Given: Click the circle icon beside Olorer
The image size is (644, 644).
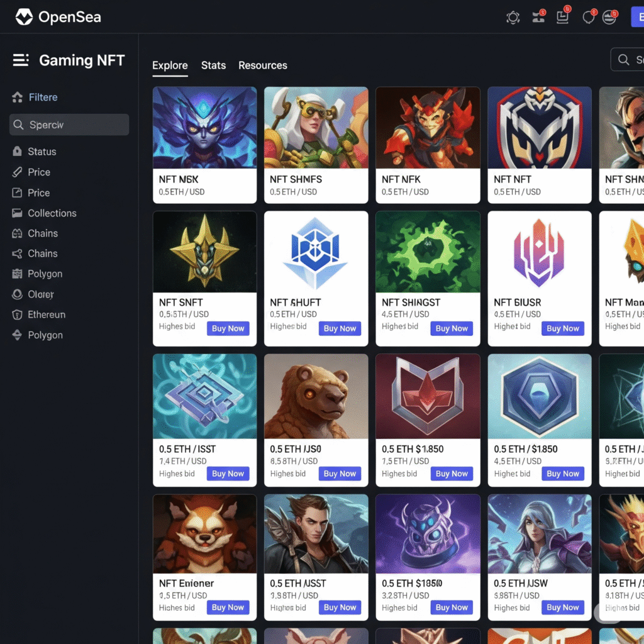Looking at the screenshot, I should (17, 294).
